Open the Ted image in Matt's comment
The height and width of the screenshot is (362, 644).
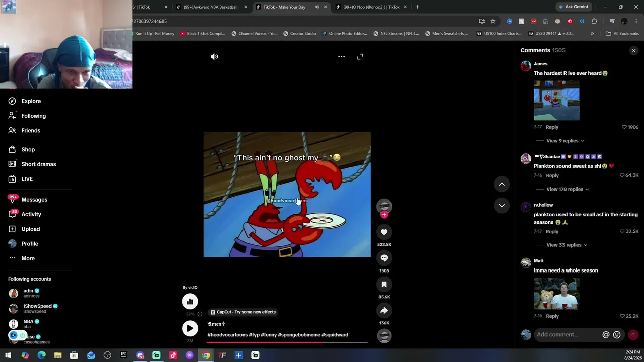[556, 294]
